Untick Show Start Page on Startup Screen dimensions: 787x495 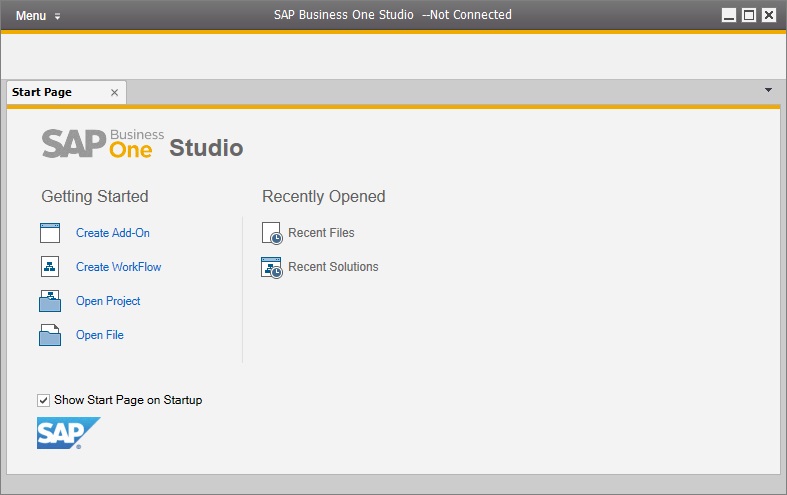click(44, 400)
